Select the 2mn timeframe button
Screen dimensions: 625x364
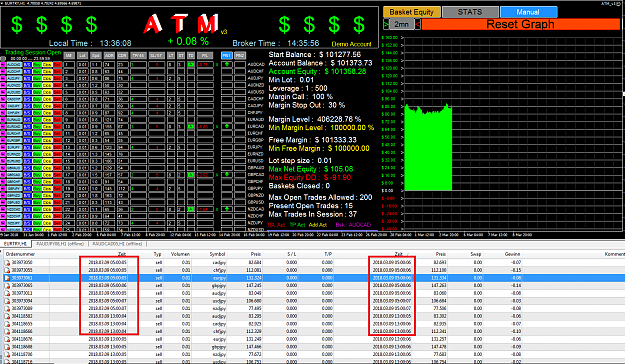click(x=401, y=25)
